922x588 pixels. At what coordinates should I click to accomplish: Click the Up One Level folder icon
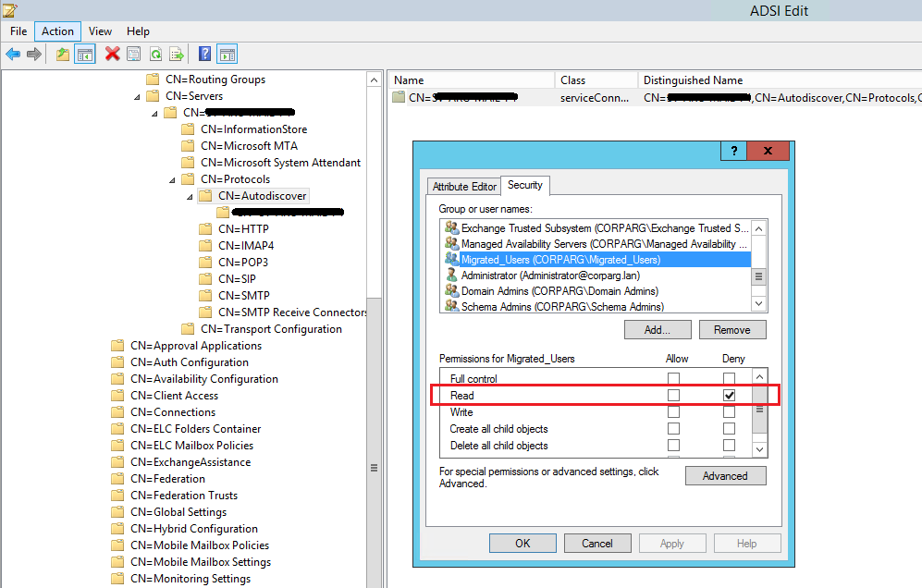(63, 55)
